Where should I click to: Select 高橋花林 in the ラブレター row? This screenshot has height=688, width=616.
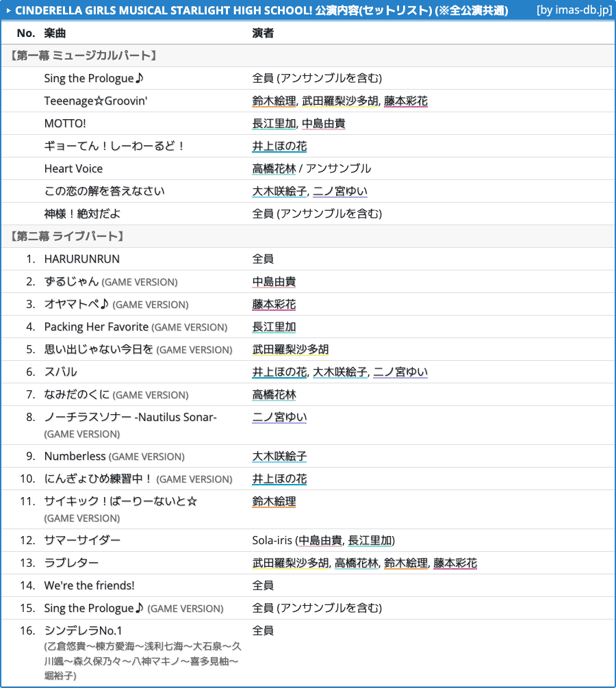357,563
